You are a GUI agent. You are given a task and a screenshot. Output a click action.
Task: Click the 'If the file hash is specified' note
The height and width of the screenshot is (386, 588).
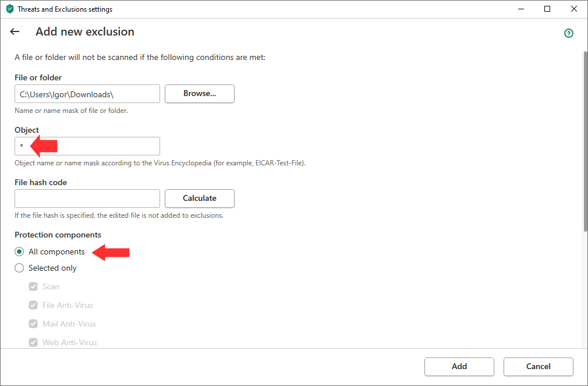[x=119, y=215]
